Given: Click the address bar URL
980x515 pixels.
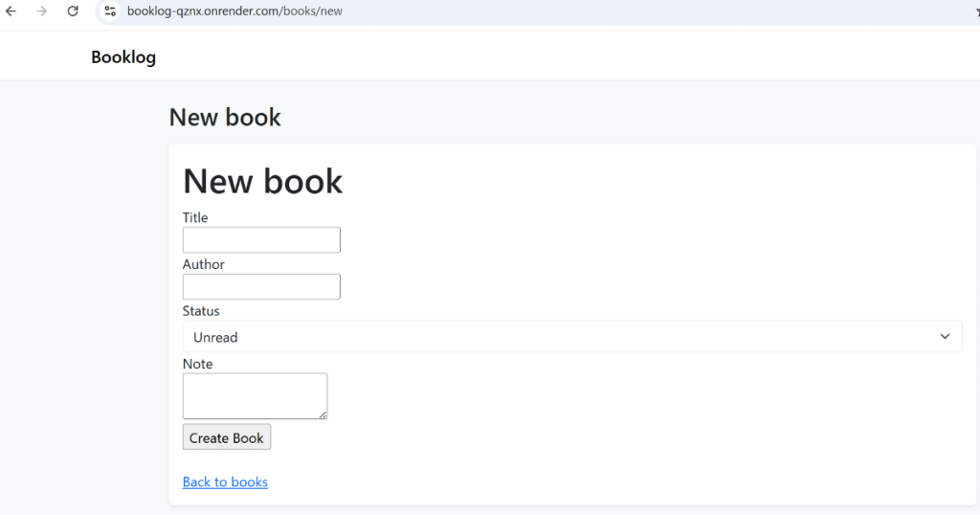Looking at the screenshot, I should coord(234,11).
